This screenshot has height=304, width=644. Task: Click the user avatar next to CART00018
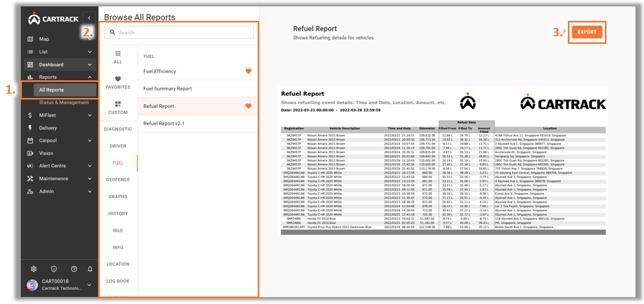(x=32, y=285)
